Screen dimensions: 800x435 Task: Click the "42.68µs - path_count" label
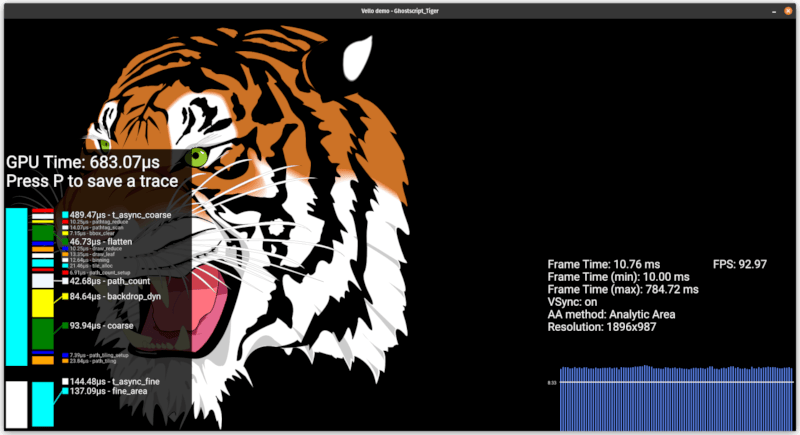(110, 281)
